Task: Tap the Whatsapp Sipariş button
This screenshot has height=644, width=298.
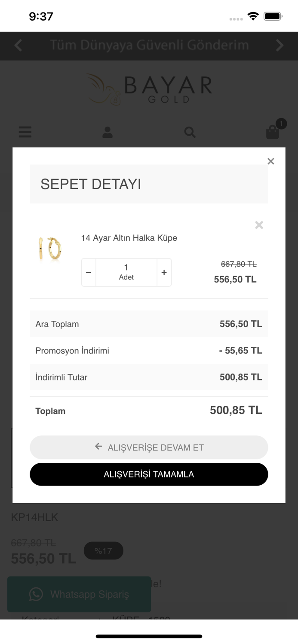Action: click(x=79, y=594)
